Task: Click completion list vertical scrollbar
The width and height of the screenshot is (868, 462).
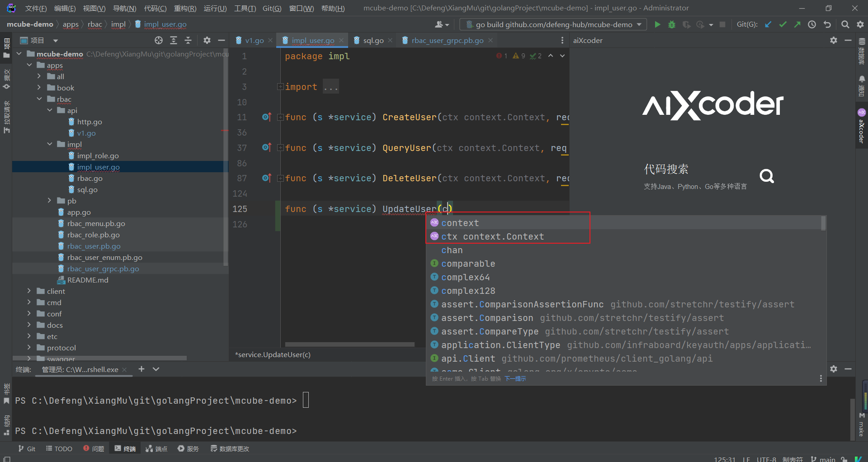Action: [x=823, y=223]
